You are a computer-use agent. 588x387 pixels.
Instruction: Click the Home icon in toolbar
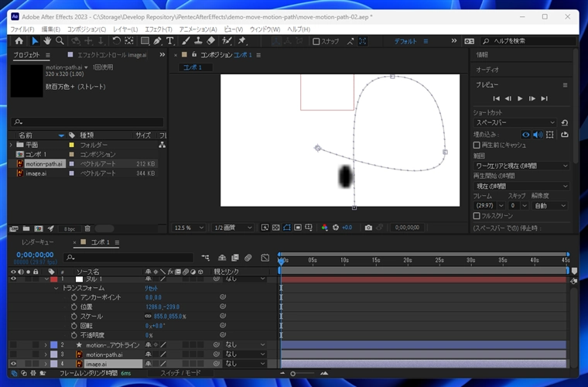pos(19,41)
